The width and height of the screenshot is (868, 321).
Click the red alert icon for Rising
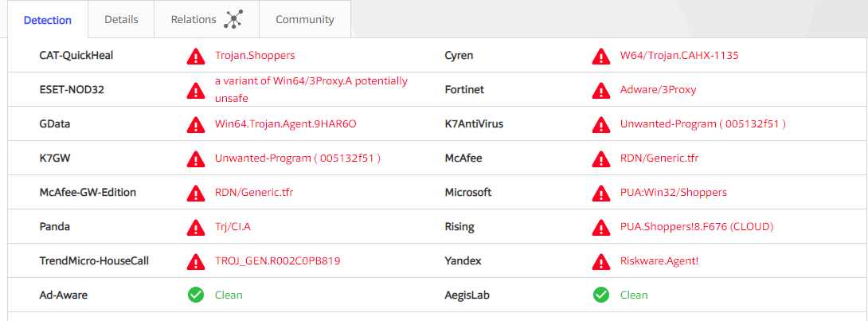(x=601, y=227)
